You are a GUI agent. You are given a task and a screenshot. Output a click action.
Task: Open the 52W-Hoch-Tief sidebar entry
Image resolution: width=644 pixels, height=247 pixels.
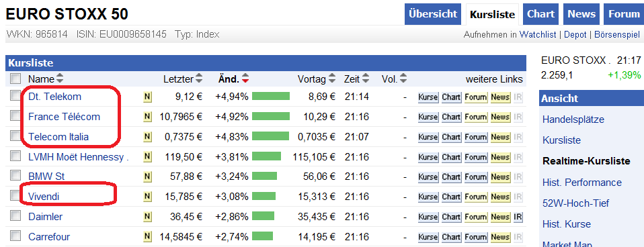[x=576, y=203]
